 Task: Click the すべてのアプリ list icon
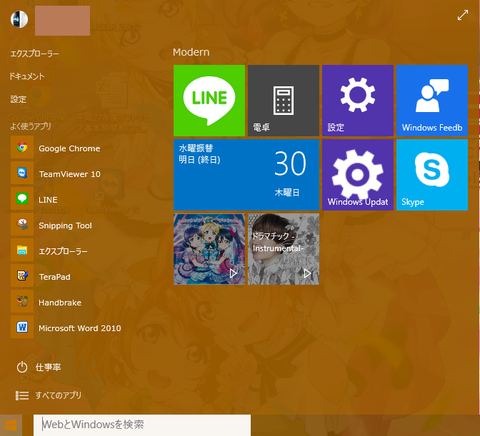[x=22, y=396]
